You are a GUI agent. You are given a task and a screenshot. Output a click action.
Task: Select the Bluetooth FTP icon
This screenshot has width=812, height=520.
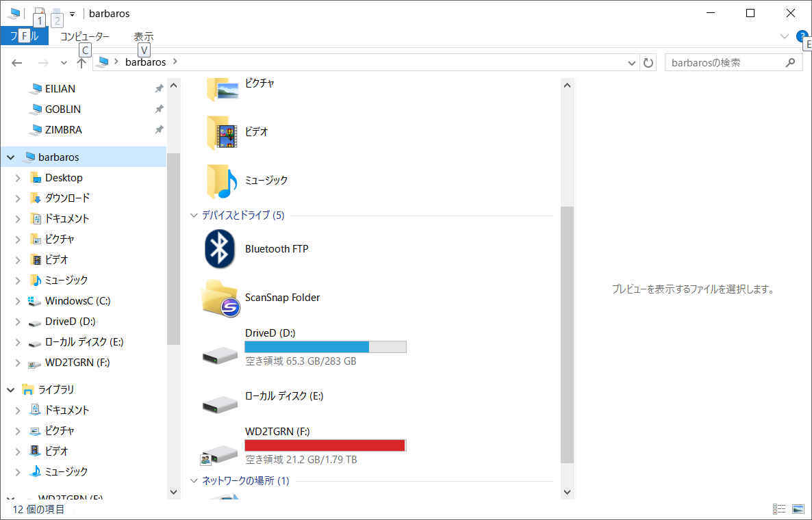tap(220, 249)
